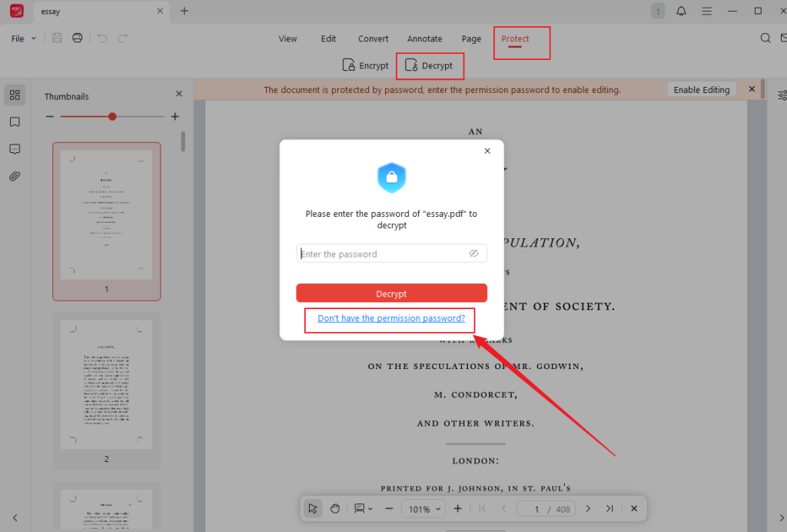787x532 pixels.
Task: Select the Thumbnails panel grid icon
Action: coord(14,95)
